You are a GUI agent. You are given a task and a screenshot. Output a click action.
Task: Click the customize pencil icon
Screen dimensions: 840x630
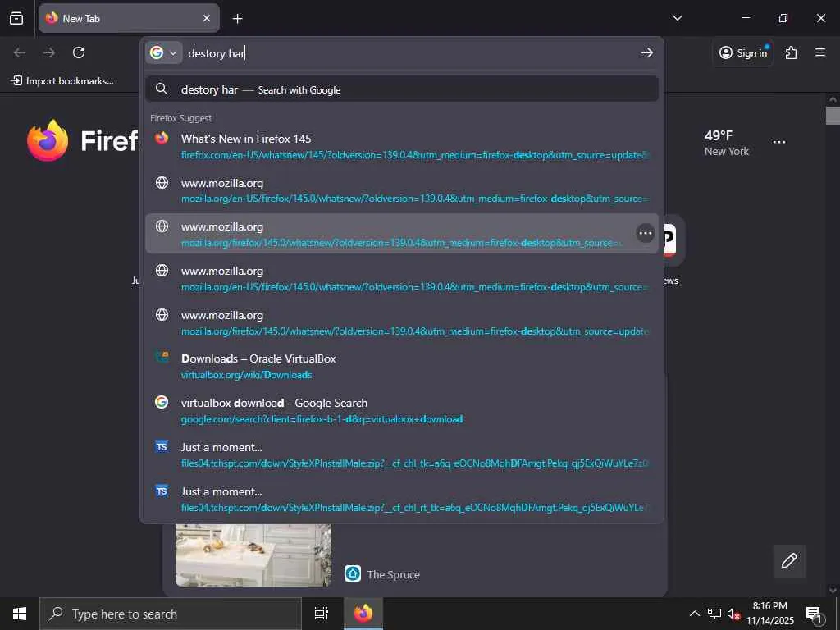[789, 561]
